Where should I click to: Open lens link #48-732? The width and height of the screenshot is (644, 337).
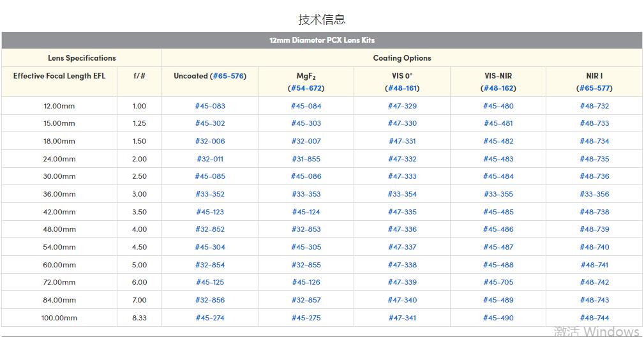pyautogui.click(x=594, y=106)
